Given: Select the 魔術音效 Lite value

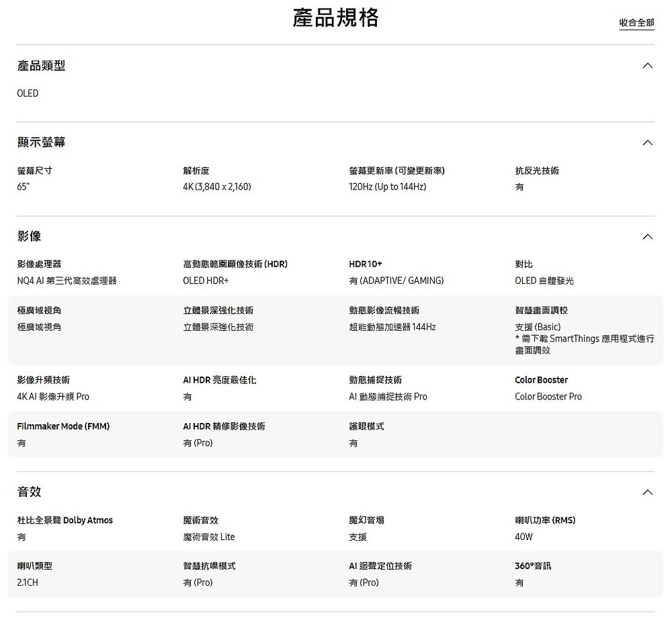Looking at the screenshot, I should click(x=209, y=537).
